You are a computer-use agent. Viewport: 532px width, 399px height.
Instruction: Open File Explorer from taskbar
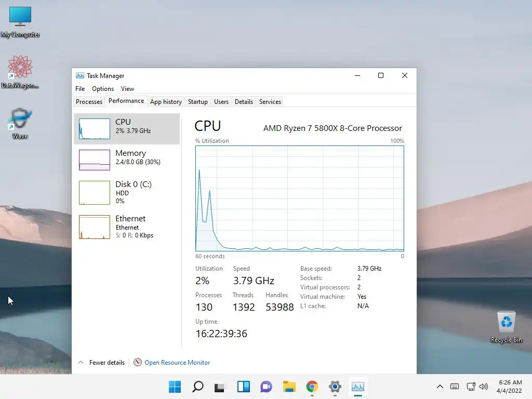(289, 387)
